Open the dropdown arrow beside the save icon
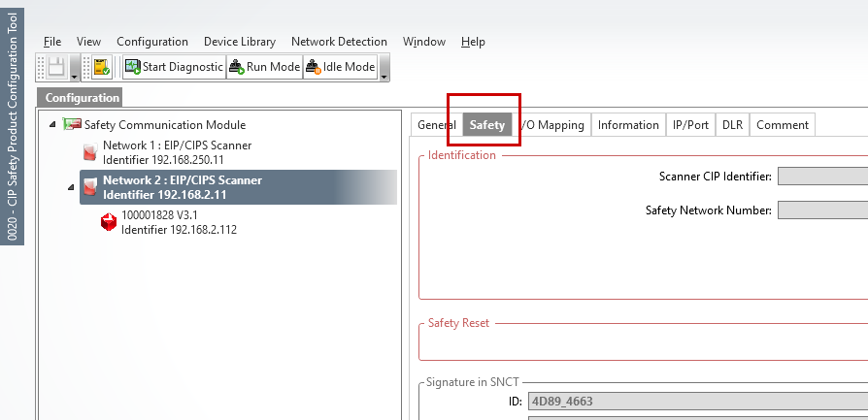Image resolution: width=868 pixels, height=420 pixels. click(x=74, y=68)
